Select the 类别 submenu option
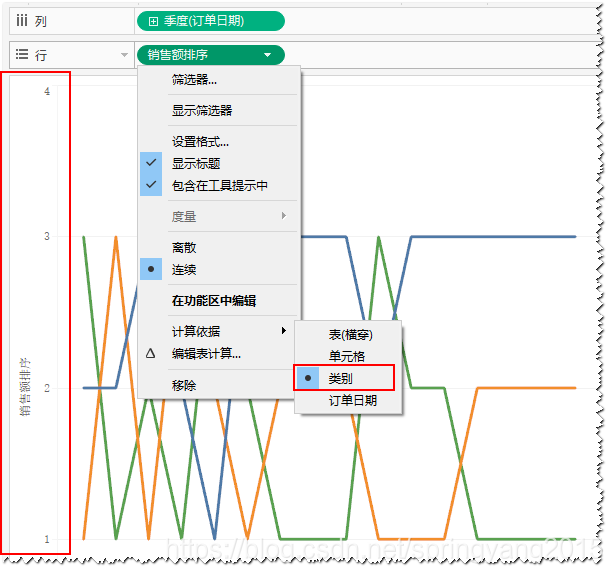The image size is (613, 573). 344,378
